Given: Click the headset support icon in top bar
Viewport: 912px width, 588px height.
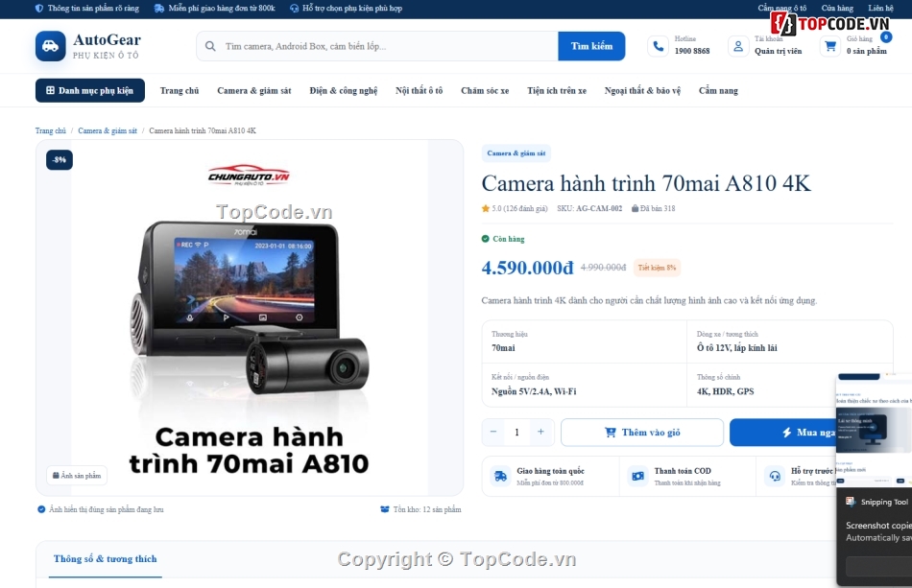Looking at the screenshot, I should [294, 8].
